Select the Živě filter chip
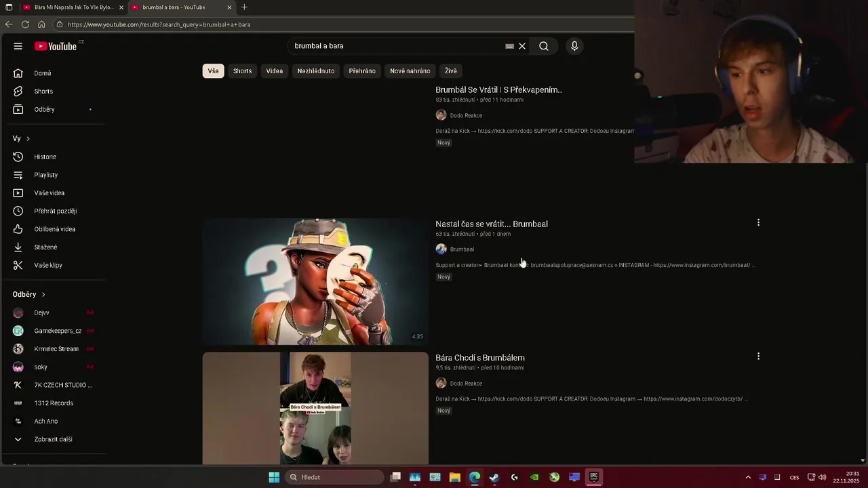 pyautogui.click(x=451, y=71)
